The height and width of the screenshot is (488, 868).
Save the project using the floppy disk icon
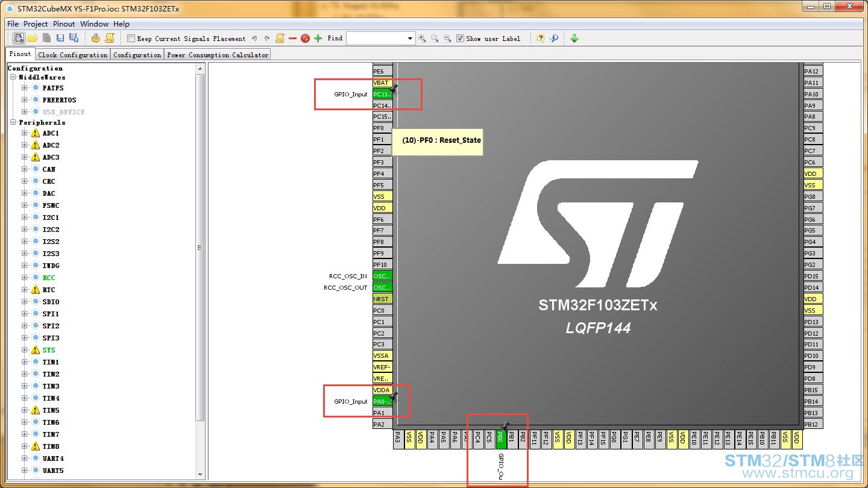(x=60, y=38)
